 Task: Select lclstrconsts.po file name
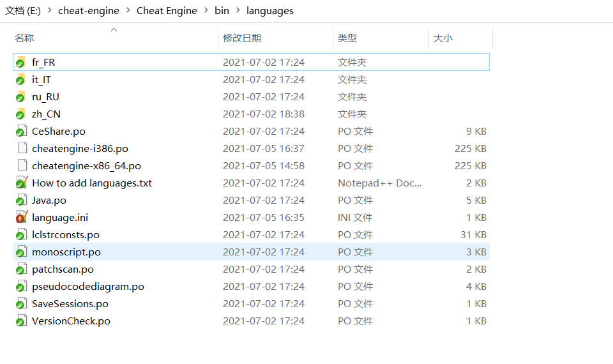coord(66,234)
